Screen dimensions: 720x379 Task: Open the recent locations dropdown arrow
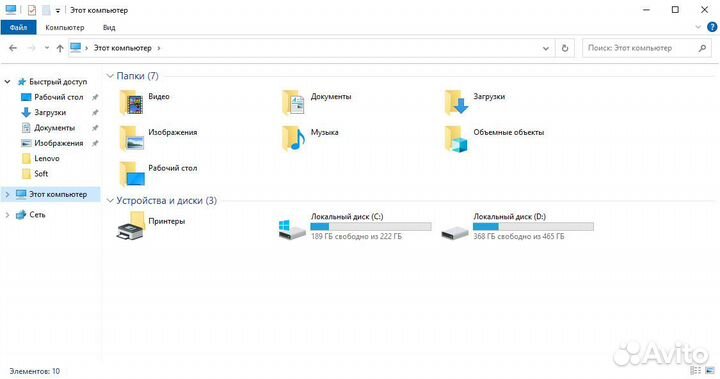[46, 48]
